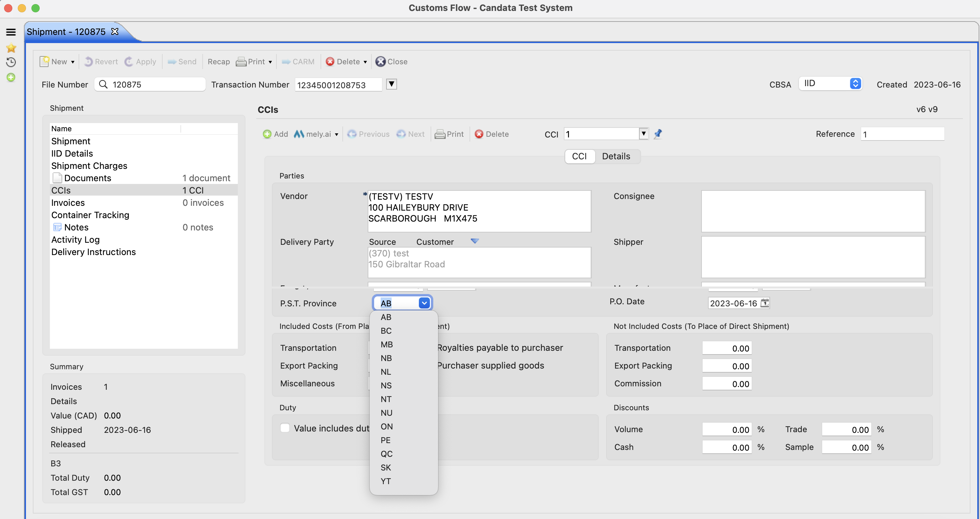Click the Reference input field
Screen dimensions: 980x519
(902, 134)
